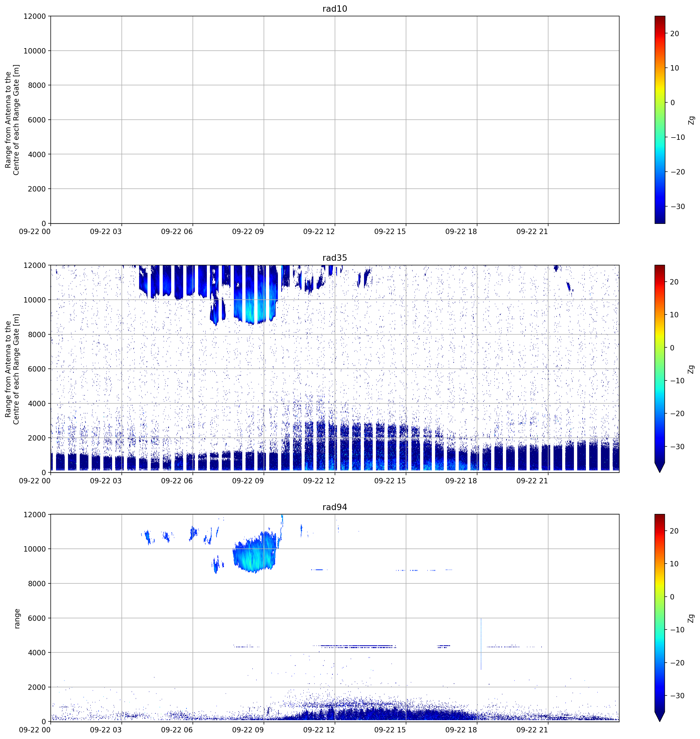Click the '09-22 09' tick in rad94
Image resolution: width=700 pixels, height=739 pixels.
(x=248, y=730)
